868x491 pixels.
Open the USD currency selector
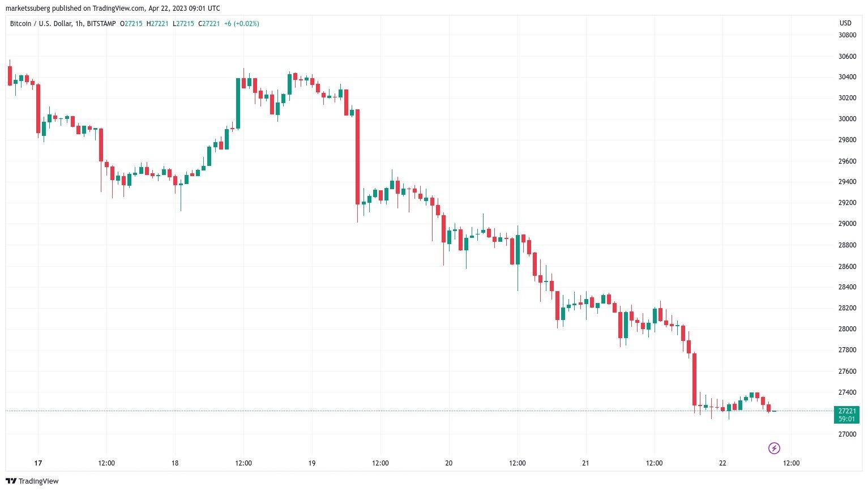pyautogui.click(x=845, y=23)
